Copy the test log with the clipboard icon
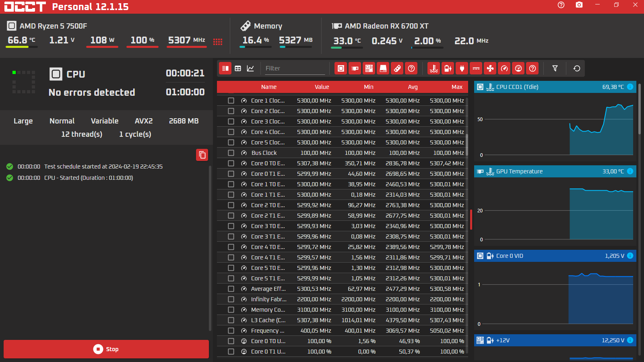The image size is (644, 362). (x=202, y=155)
